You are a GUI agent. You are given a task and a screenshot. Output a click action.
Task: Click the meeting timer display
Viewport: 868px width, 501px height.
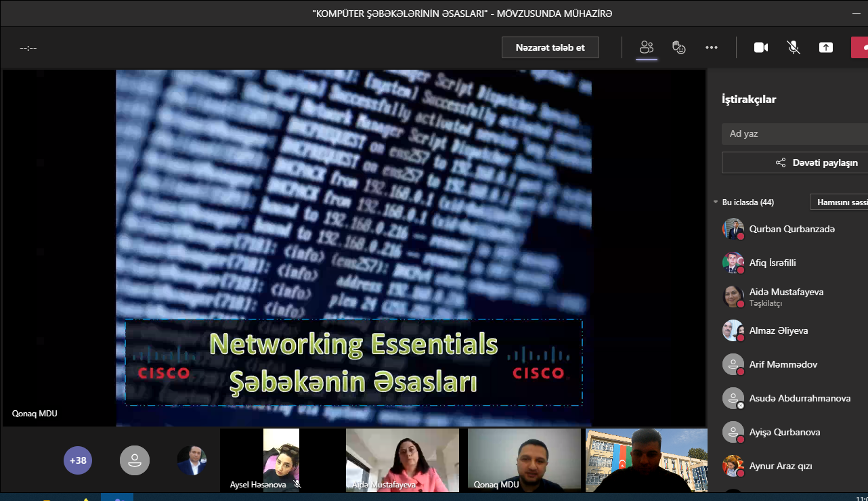[x=28, y=48]
